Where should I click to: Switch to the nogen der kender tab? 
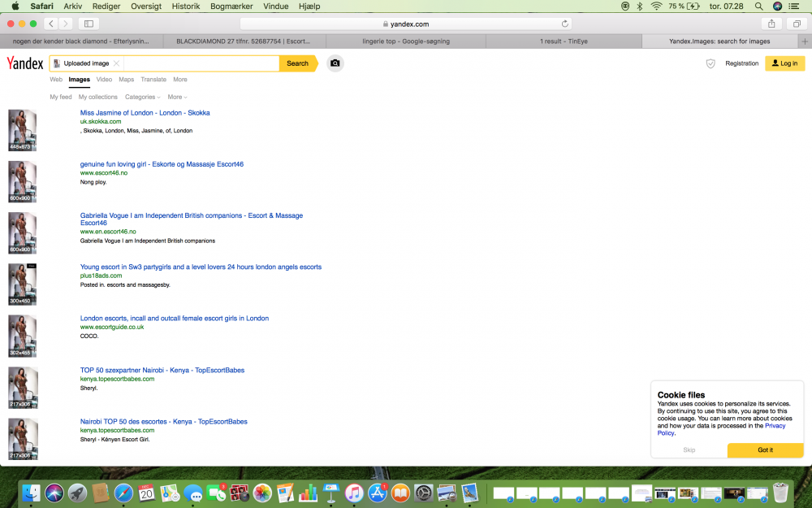[x=81, y=41]
